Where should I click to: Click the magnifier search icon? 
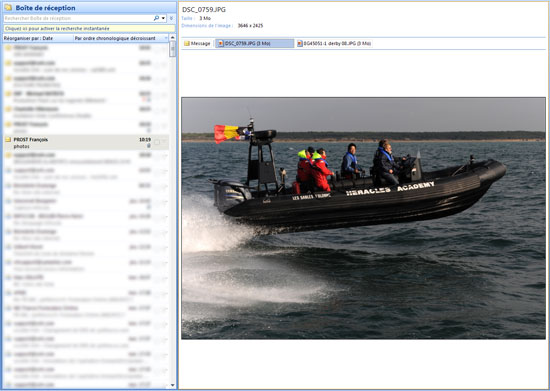click(x=156, y=18)
